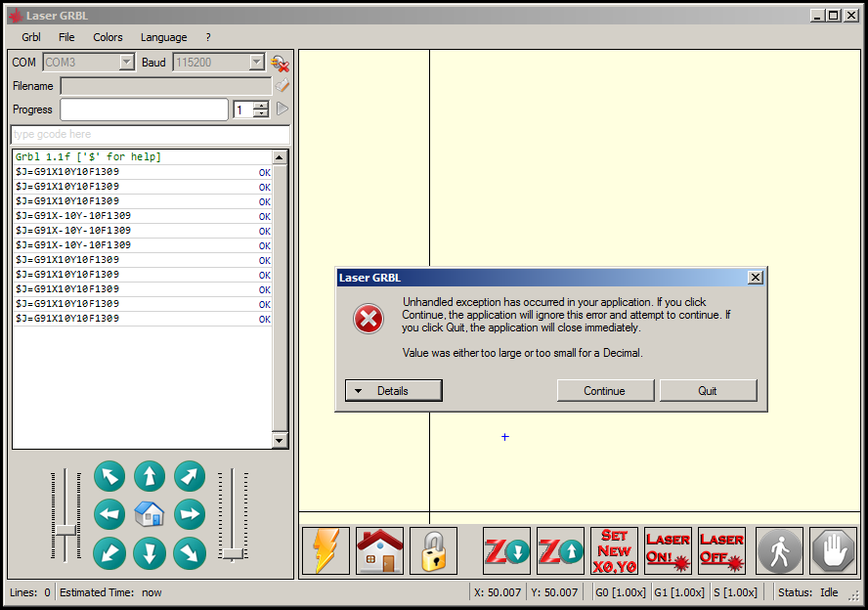Click the red error icon in dialog

tap(369, 319)
